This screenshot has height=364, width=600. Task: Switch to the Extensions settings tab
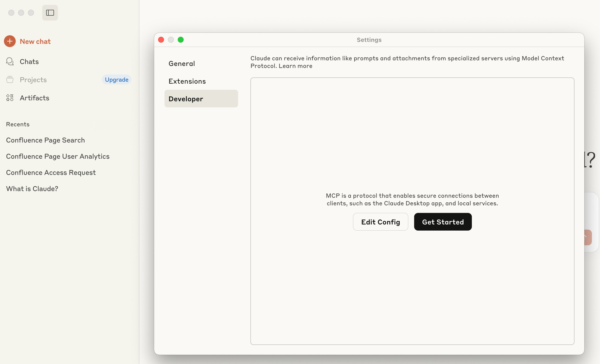click(187, 81)
